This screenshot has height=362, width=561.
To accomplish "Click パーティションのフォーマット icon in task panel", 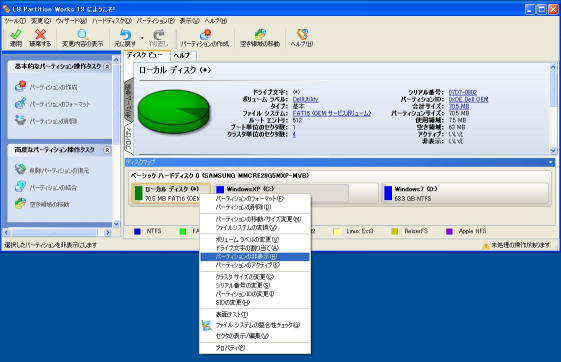I will click(x=20, y=103).
